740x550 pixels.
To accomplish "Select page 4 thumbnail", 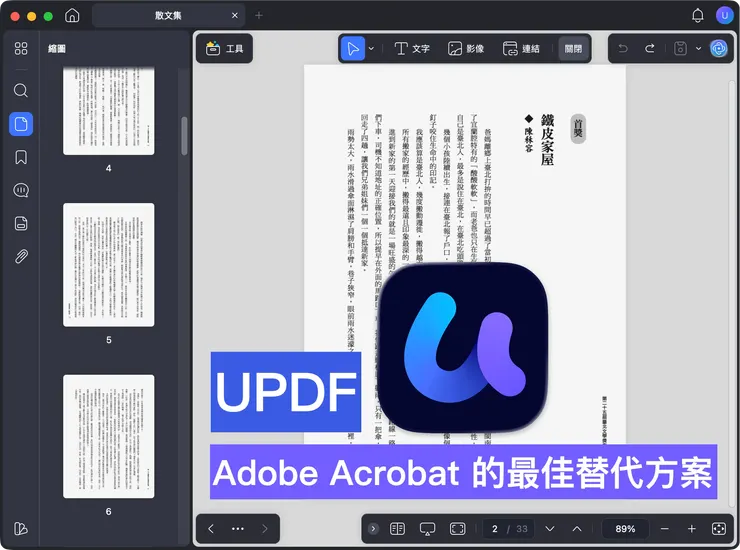I will pyautogui.click(x=109, y=111).
